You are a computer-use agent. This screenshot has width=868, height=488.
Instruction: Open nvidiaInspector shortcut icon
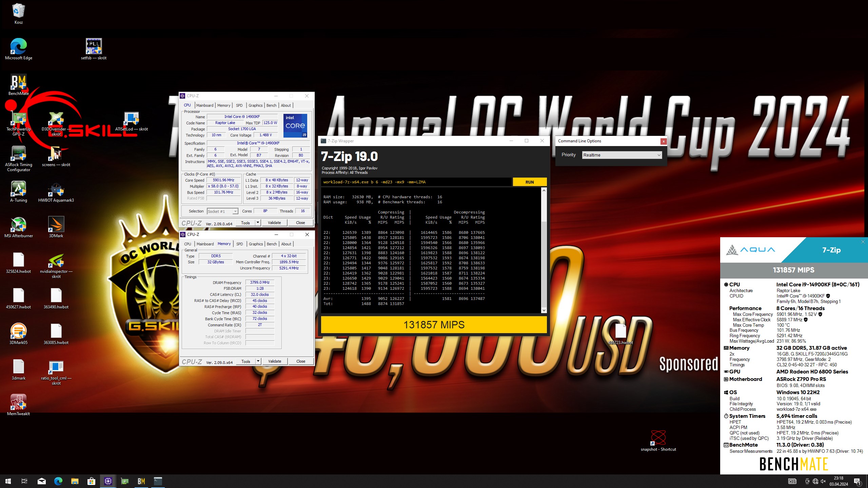pos(56,266)
